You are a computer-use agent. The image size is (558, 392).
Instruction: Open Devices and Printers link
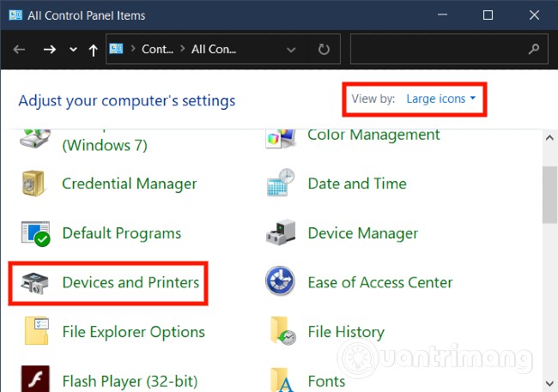pos(130,282)
